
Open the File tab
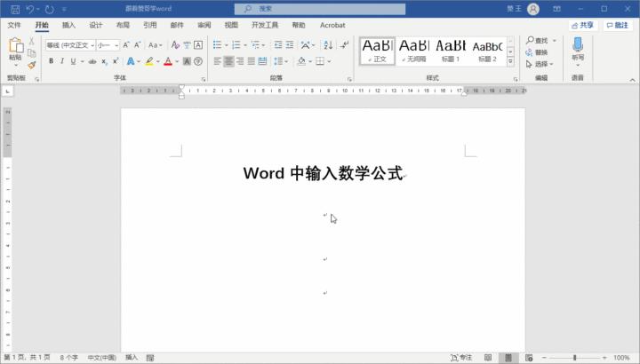tap(14, 25)
